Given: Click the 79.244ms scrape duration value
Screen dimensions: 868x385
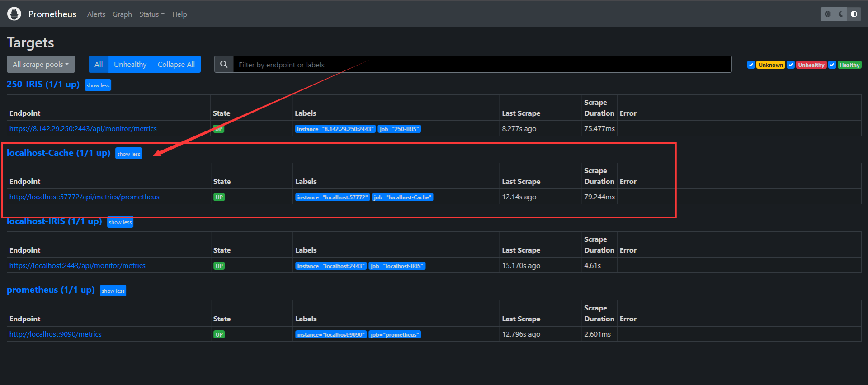Looking at the screenshot, I should tap(599, 197).
